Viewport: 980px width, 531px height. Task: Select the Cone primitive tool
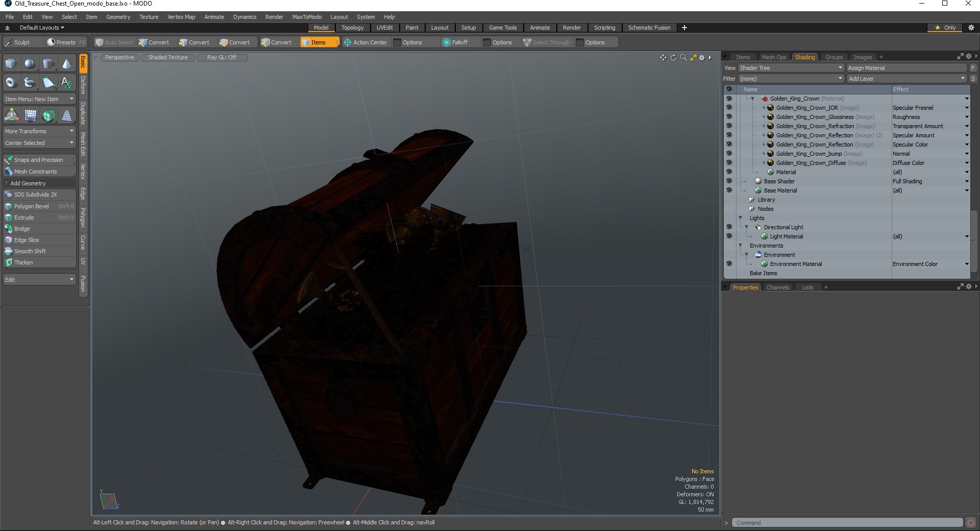[x=67, y=64]
